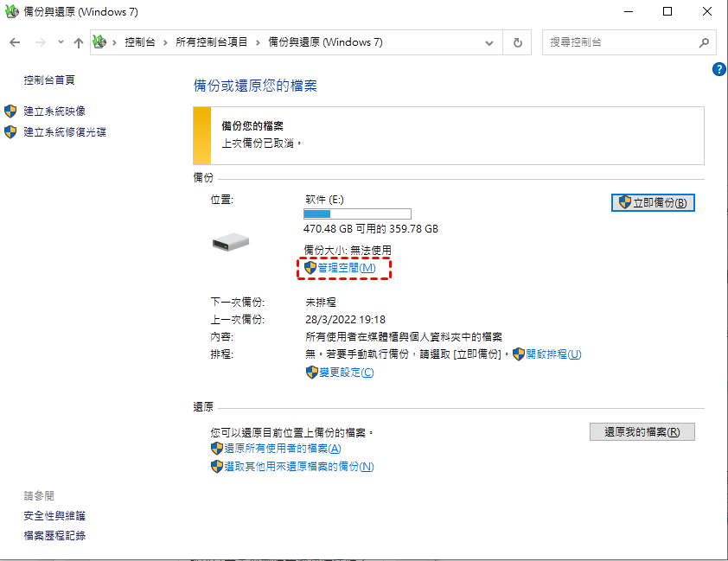Click the 軟件 (E:) location label
Viewport: 728px width, 561px height.
324,200
